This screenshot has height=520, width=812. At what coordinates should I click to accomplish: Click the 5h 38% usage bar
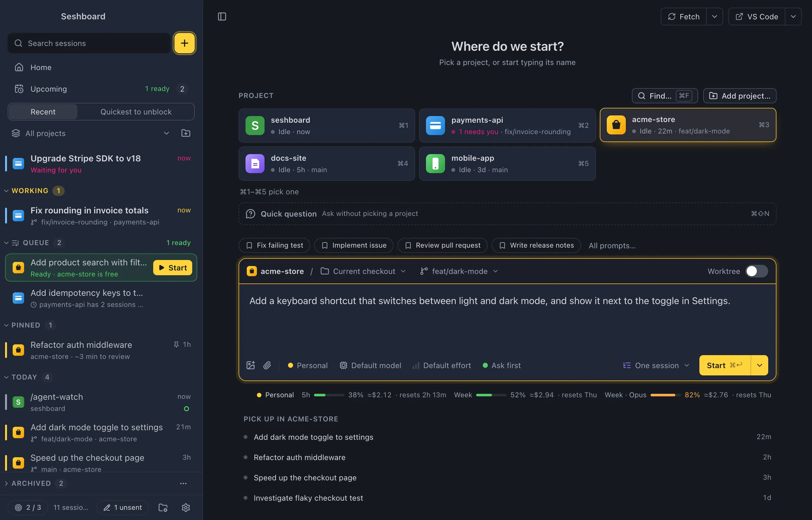click(329, 395)
